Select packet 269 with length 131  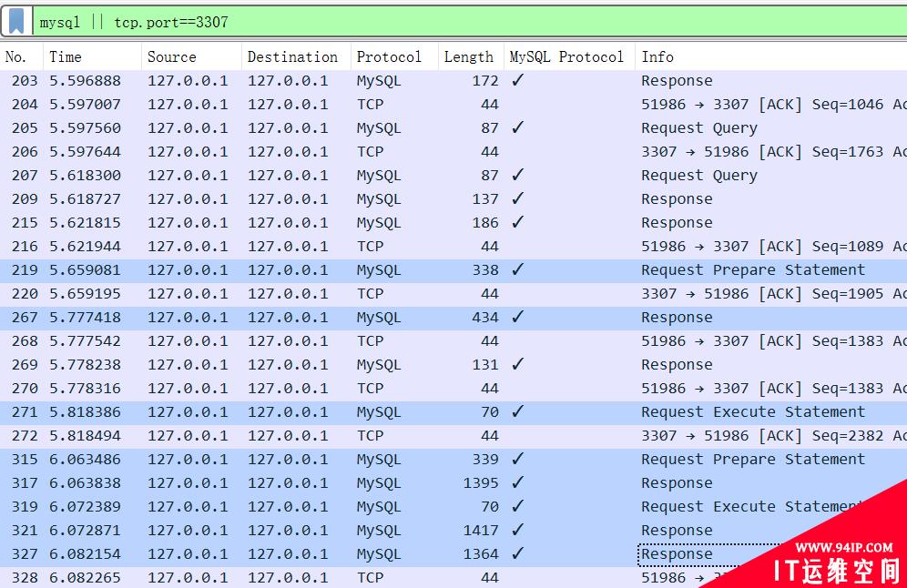453,365
